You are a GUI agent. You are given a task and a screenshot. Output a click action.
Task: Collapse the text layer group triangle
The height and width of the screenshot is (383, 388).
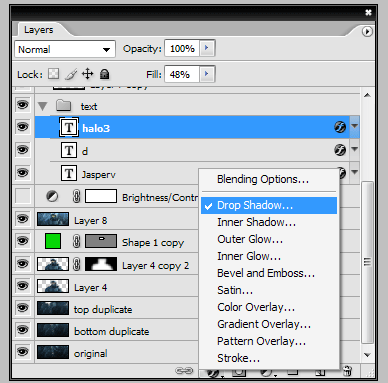coord(42,106)
